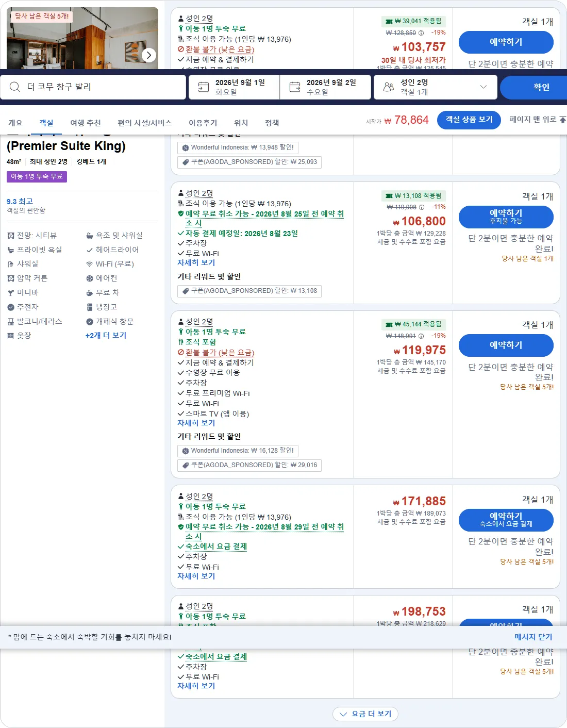Image resolution: width=567 pixels, height=728 pixels.
Task: Click 예약 무료 취소 가능 - 2026년 8월 25일
Action: point(264,219)
